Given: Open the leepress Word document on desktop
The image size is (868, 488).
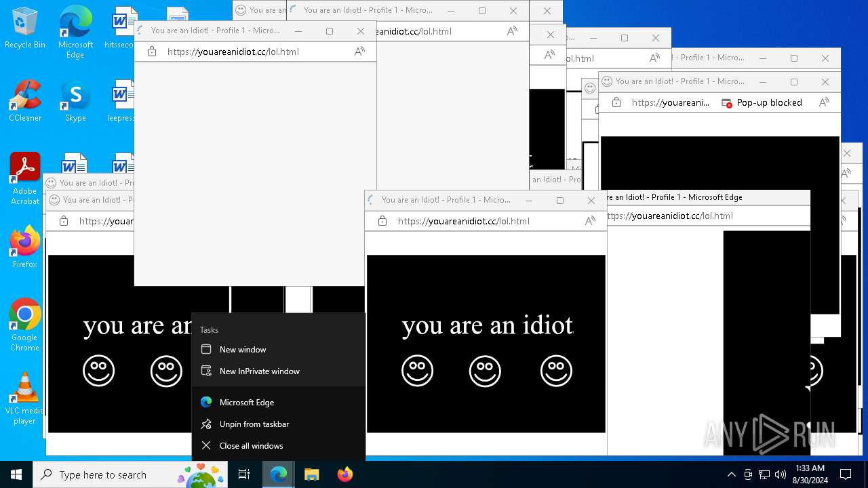Looking at the screenshot, I should [123, 101].
